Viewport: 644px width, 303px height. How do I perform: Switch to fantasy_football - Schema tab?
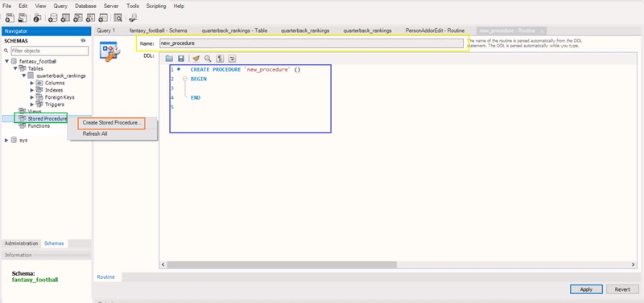[158, 31]
